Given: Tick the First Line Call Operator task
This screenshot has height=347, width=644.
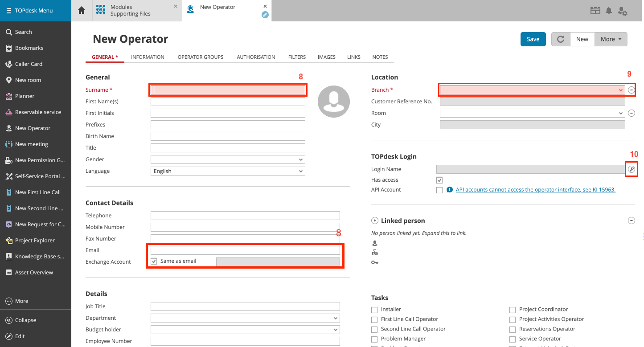Looking at the screenshot, I should click(x=374, y=319).
